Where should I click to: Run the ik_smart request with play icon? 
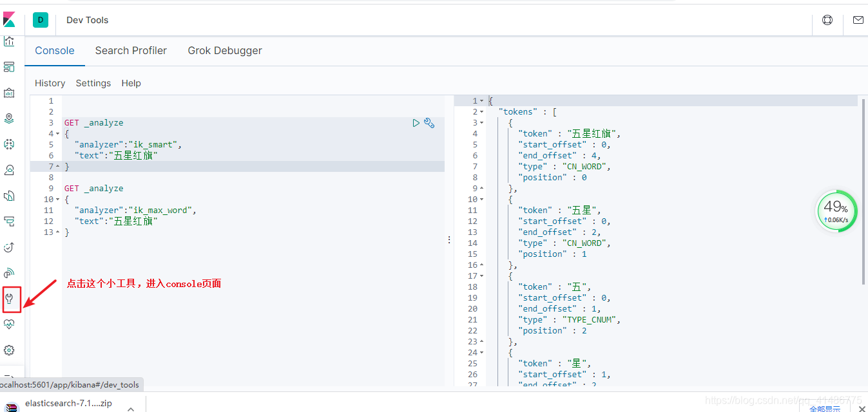(x=416, y=123)
